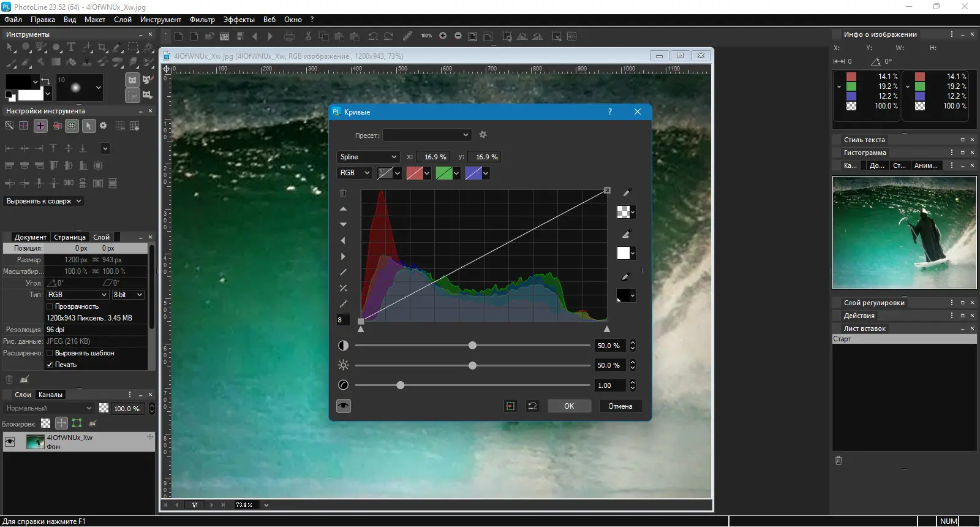Zoom in with the plus magnifier icon

tap(443, 36)
